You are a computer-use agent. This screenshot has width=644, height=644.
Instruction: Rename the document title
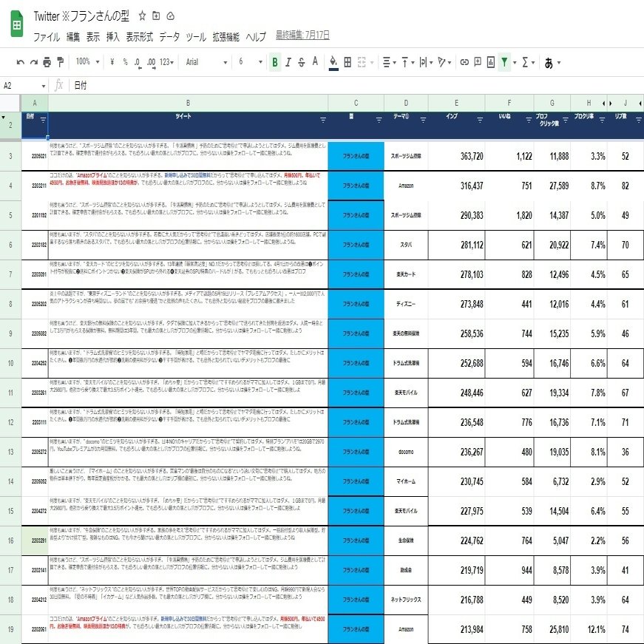coord(81,16)
